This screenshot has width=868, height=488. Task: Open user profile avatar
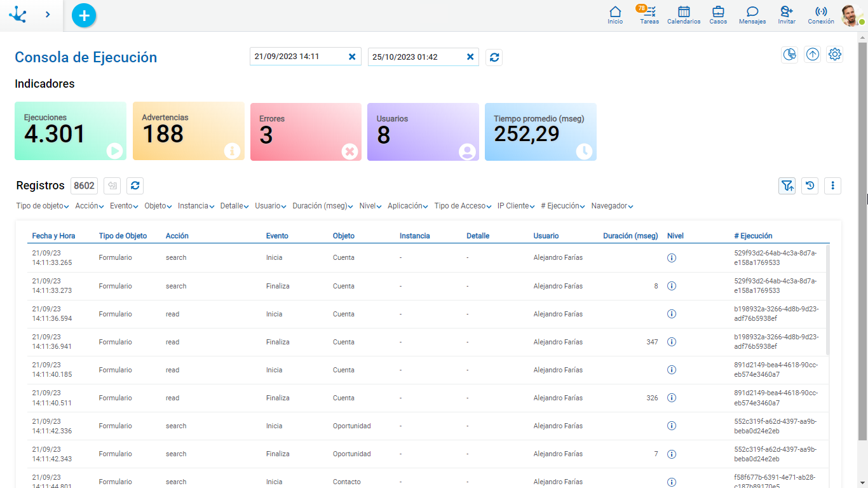click(x=851, y=15)
